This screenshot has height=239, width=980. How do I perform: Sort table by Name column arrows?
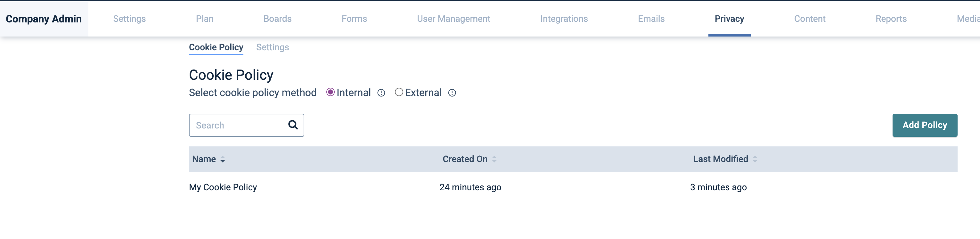[x=223, y=160]
